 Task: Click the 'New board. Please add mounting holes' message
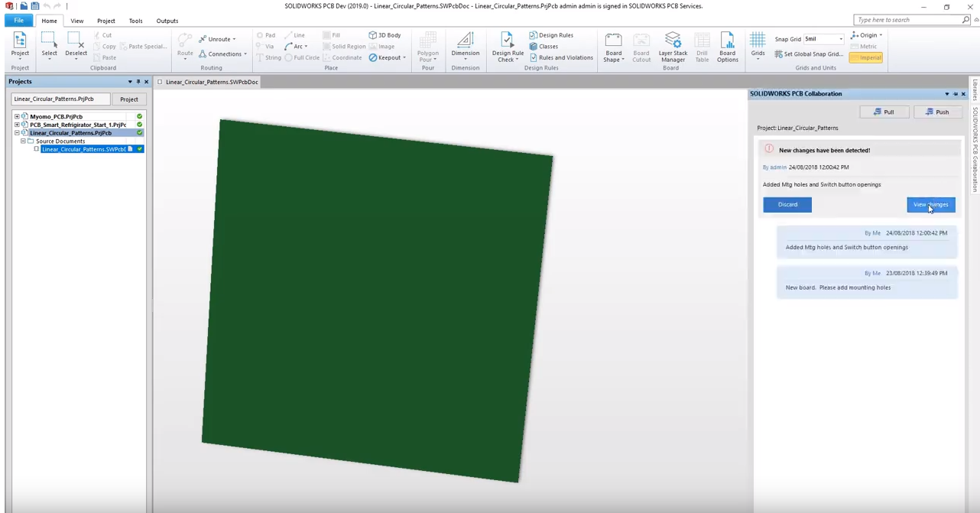(x=867, y=281)
